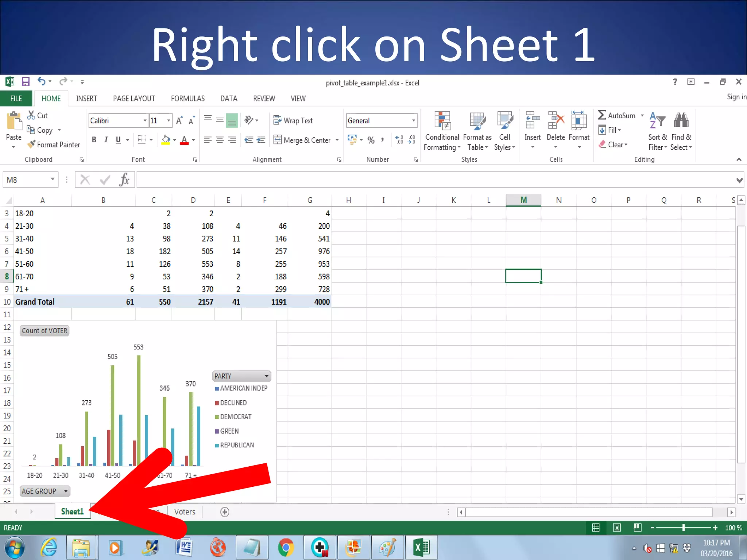Adjust the zoom slider handle
The width and height of the screenshot is (747, 560).
pos(684,528)
